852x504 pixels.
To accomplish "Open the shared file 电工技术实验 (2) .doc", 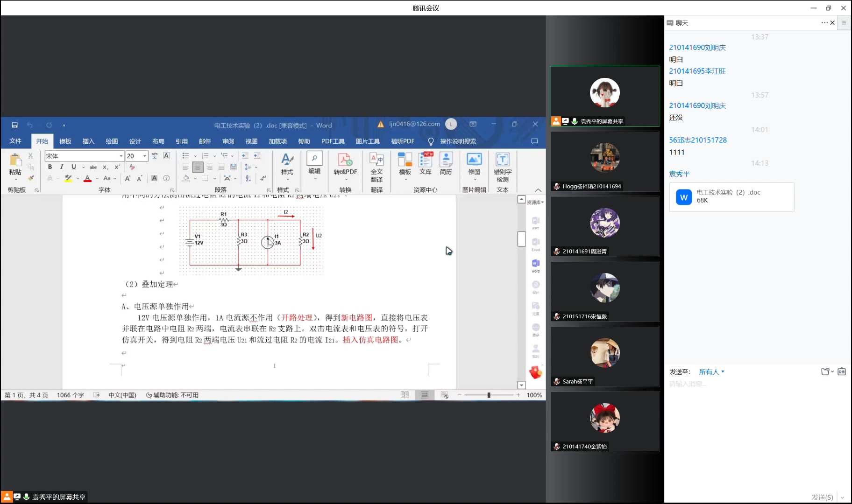I will pos(731,197).
